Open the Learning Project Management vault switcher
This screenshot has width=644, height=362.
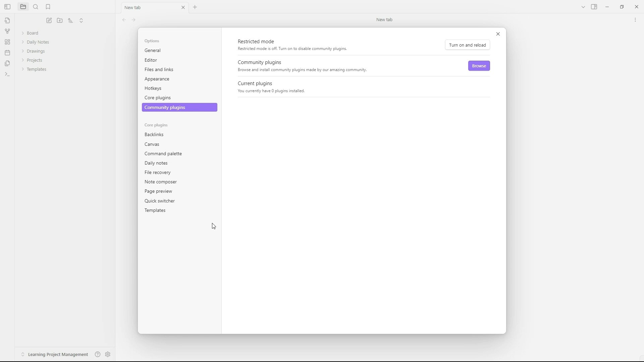tap(58, 354)
